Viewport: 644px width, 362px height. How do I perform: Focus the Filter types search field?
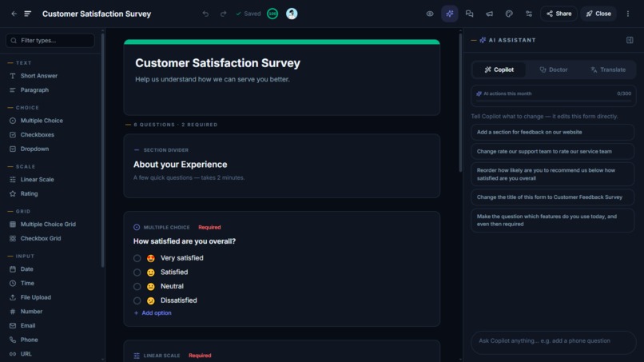tap(50, 40)
